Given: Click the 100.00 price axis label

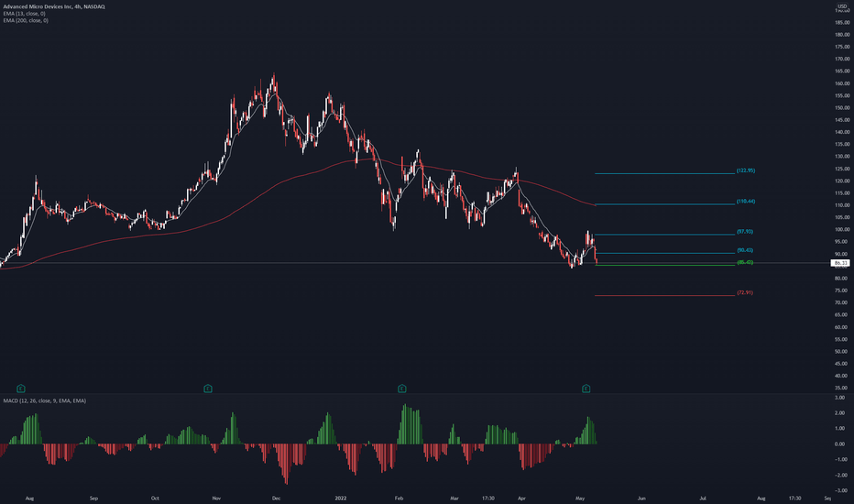Looking at the screenshot, I should pyautogui.click(x=842, y=230).
